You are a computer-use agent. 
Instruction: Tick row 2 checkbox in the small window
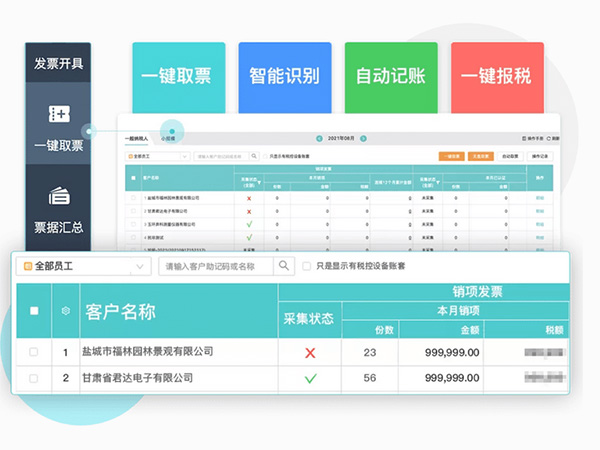pos(133,211)
